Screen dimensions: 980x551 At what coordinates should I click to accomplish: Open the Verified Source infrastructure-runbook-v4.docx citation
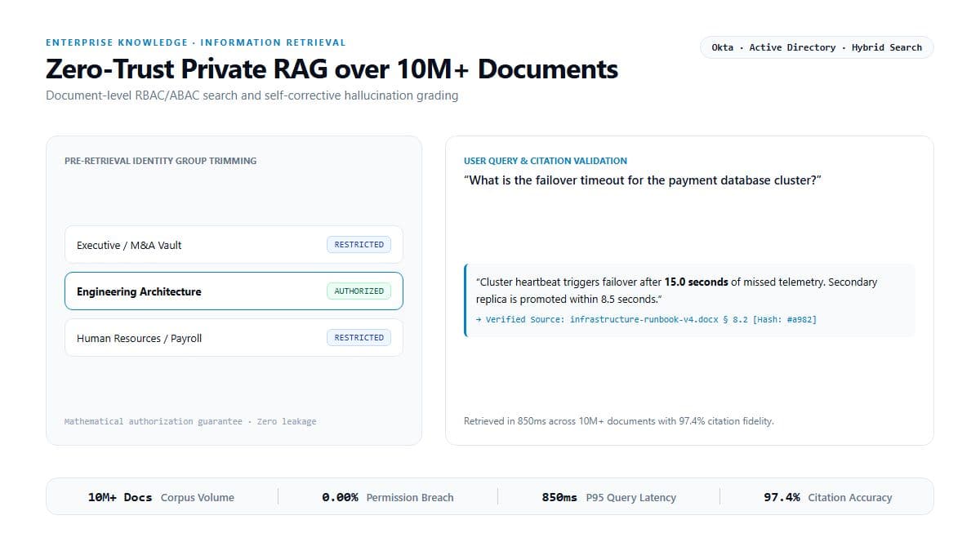[646, 319]
